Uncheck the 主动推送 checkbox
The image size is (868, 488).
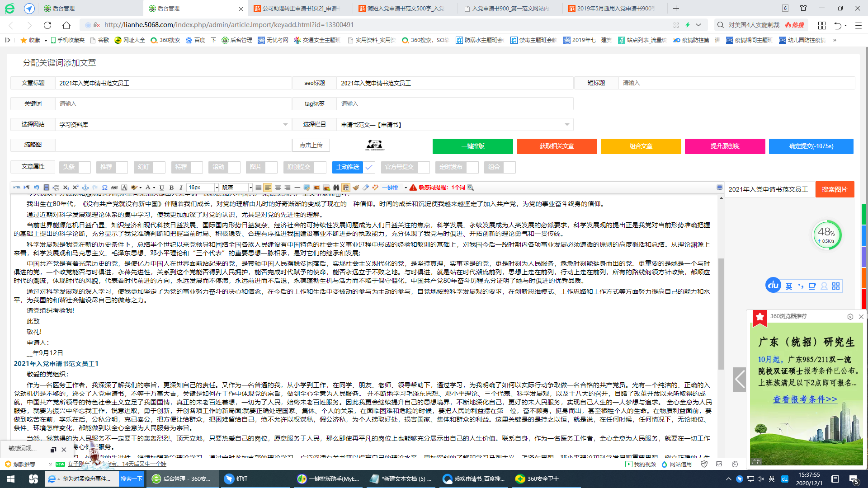point(369,167)
